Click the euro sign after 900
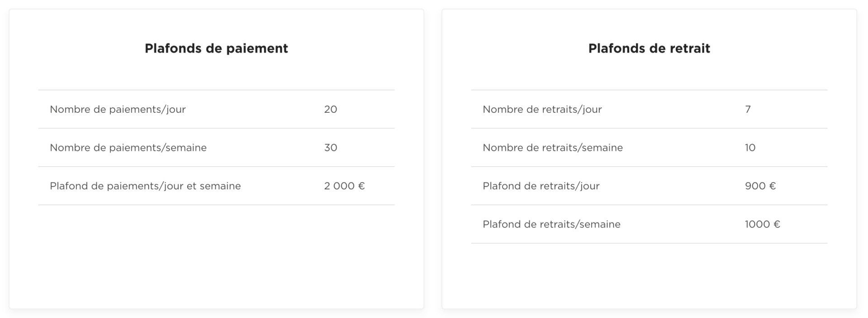Screen dimensions: 868x318 pyautogui.click(x=773, y=186)
